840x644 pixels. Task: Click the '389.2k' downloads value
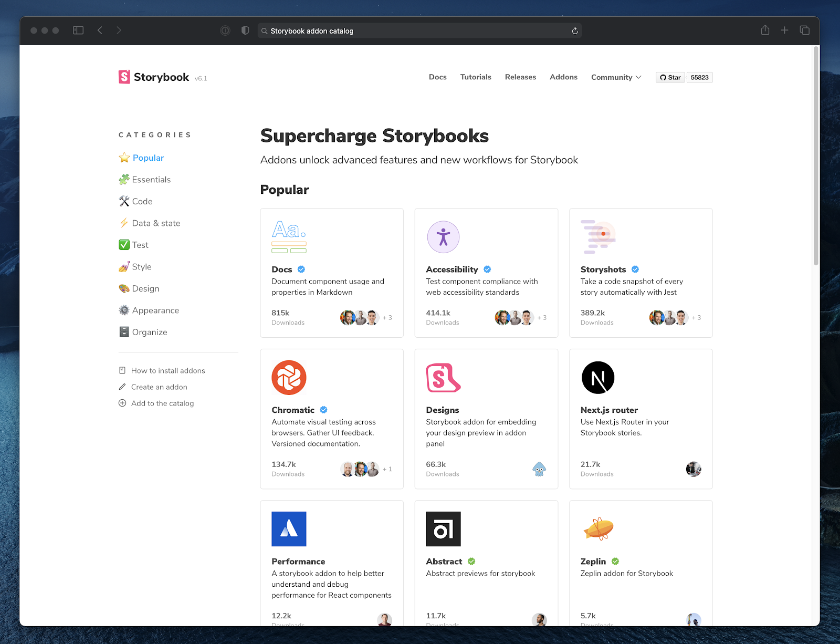tap(593, 313)
